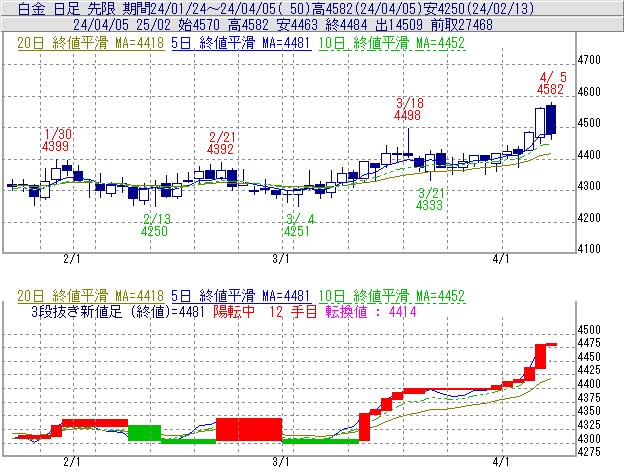Viewport: 624px width, 475px height.
Task: Click the 5日 終値平滑 MA=4481 legend in upper chart
Action: tap(241, 43)
